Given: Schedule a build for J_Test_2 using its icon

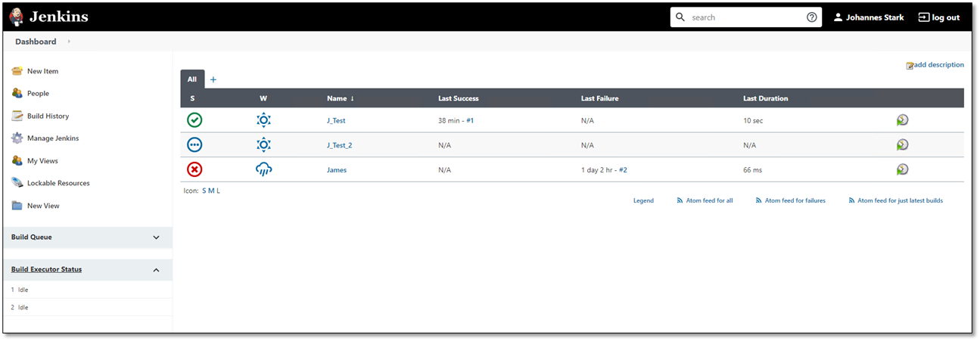Looking at the screenshot, I should [x=902, y=144].
